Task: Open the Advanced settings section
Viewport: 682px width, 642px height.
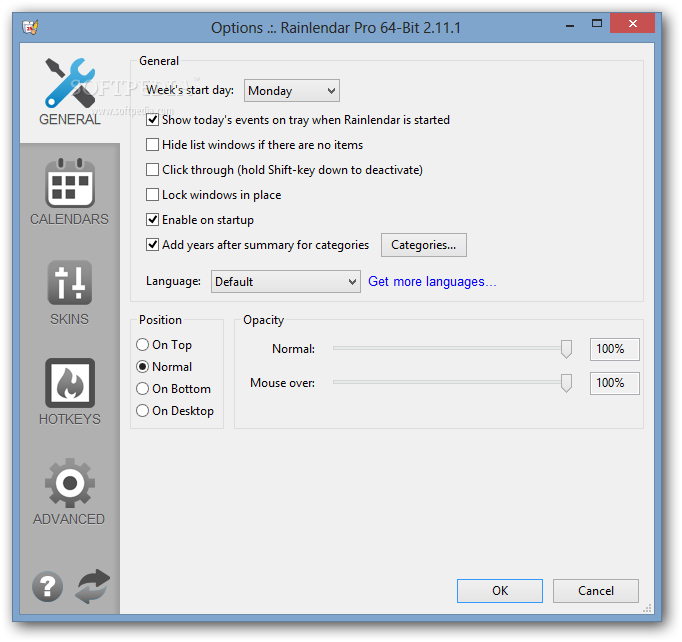Action: tap(70, 493)
